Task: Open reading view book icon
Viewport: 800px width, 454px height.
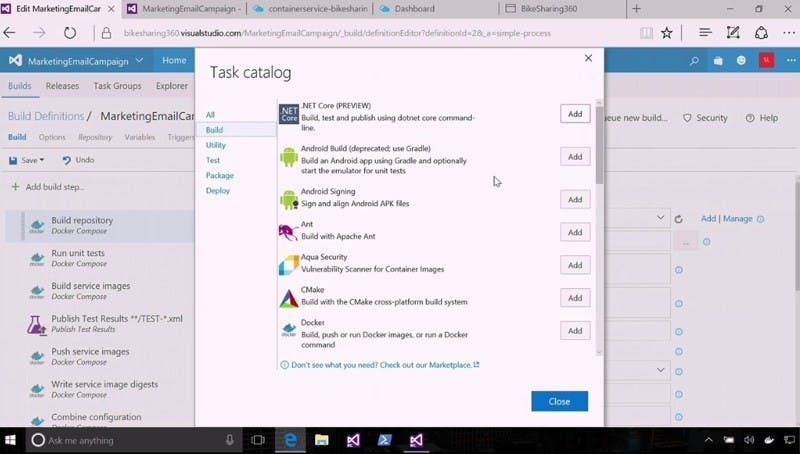Action: (646, 33)
